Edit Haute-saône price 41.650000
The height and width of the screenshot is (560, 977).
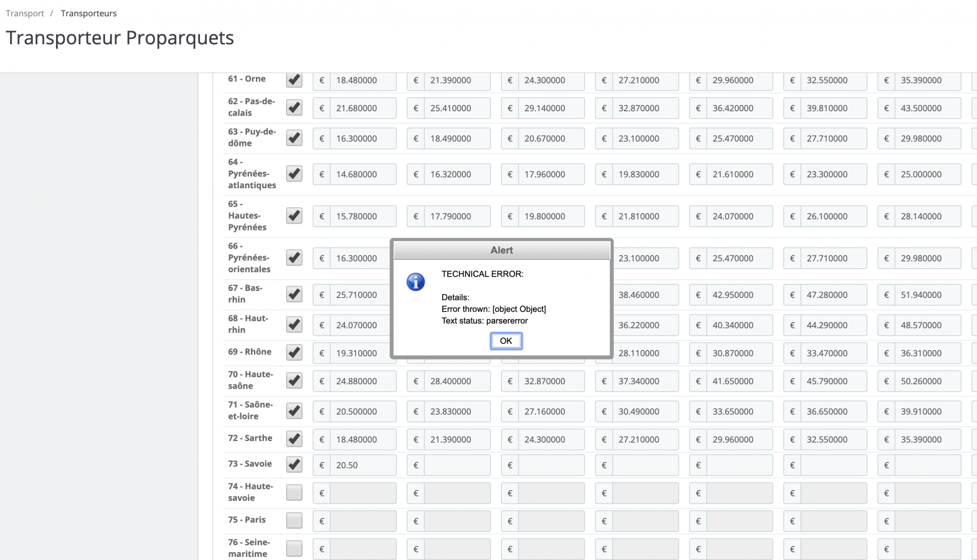click(739, 381)
